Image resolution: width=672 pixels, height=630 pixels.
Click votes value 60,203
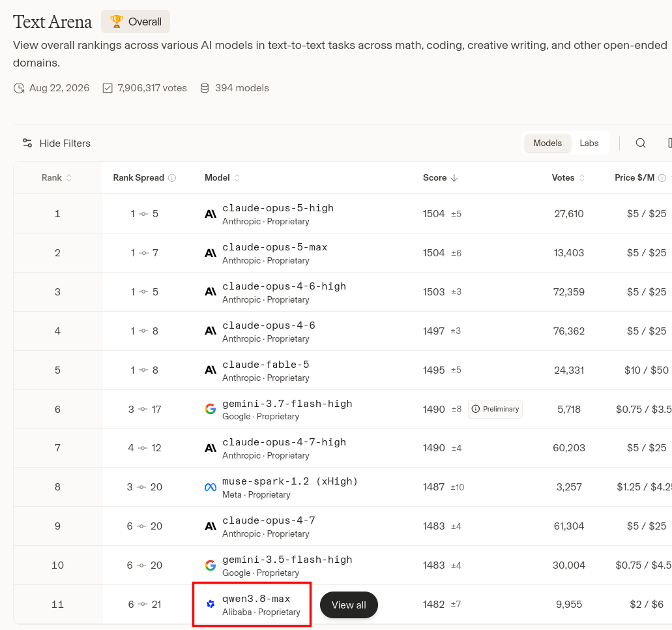[x=569, y=448]
